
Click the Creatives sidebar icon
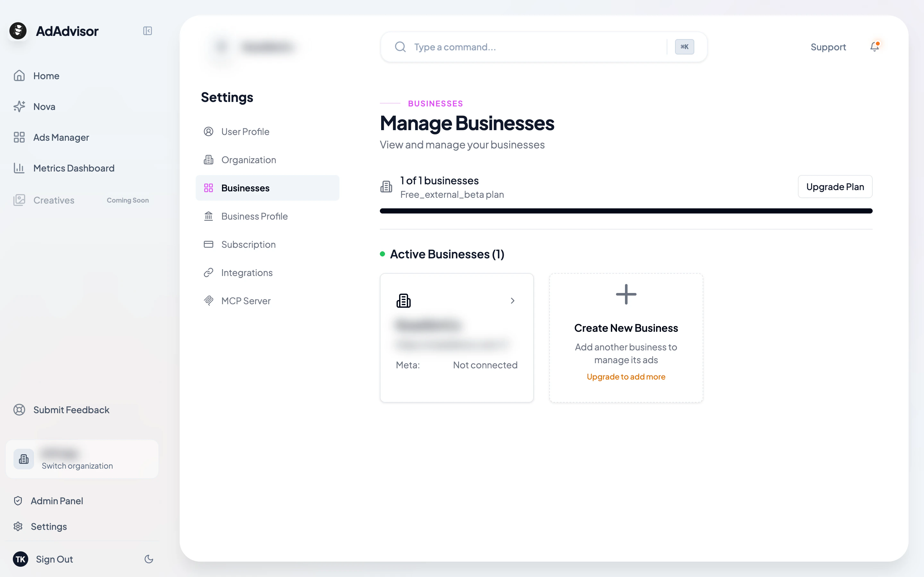19,200
